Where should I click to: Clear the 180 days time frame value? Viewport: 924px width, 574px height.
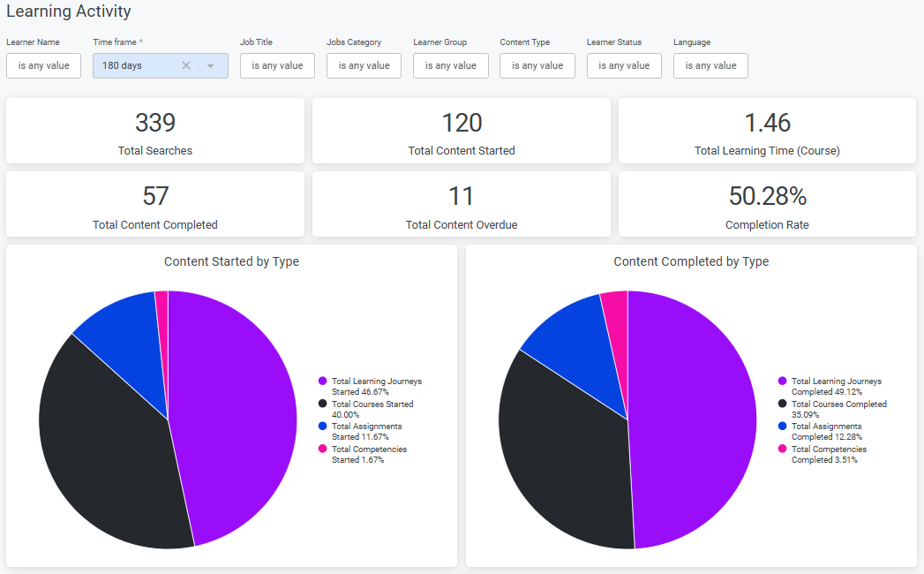pos(185,65)
